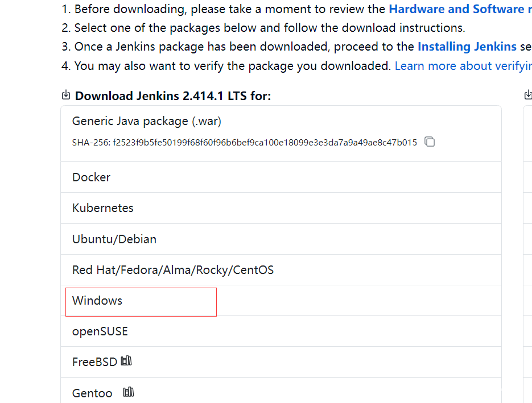The height and width of the screenshot is (403, 532).
Task: Open the Hardware and Software requirements link
Action: point(460,9)
